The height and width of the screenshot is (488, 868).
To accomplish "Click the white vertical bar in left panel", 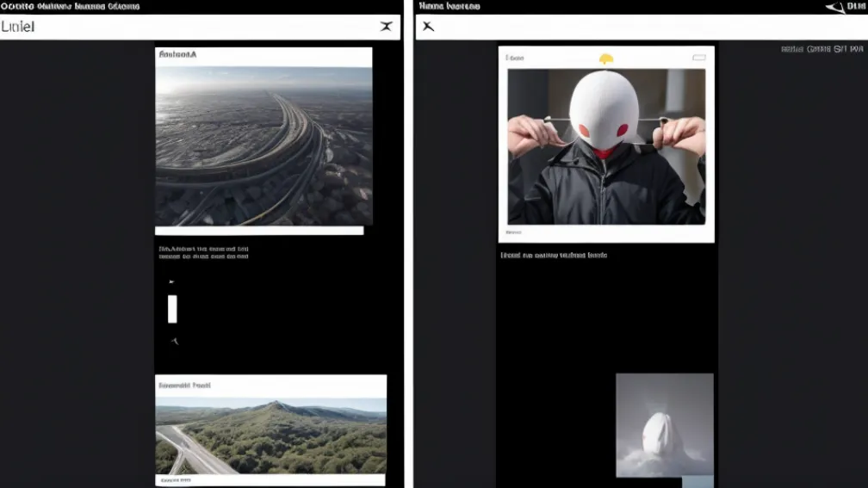I will coord(172,309).
